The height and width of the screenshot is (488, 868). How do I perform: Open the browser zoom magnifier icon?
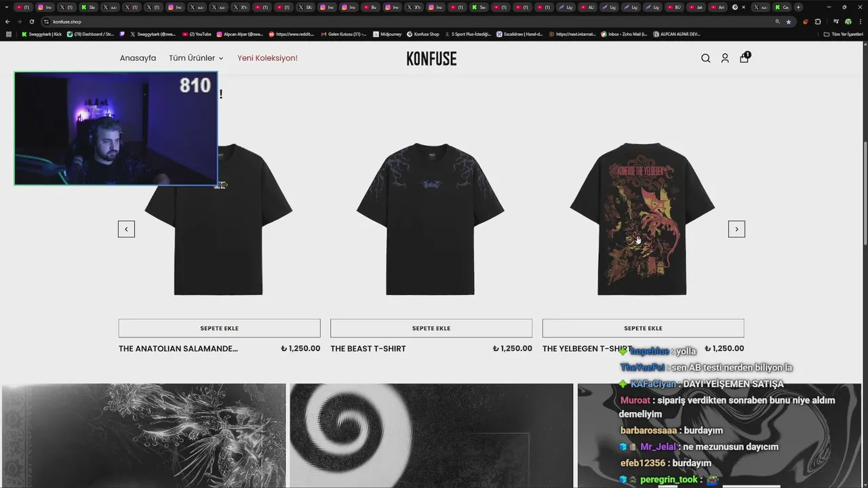click(778, 22)
